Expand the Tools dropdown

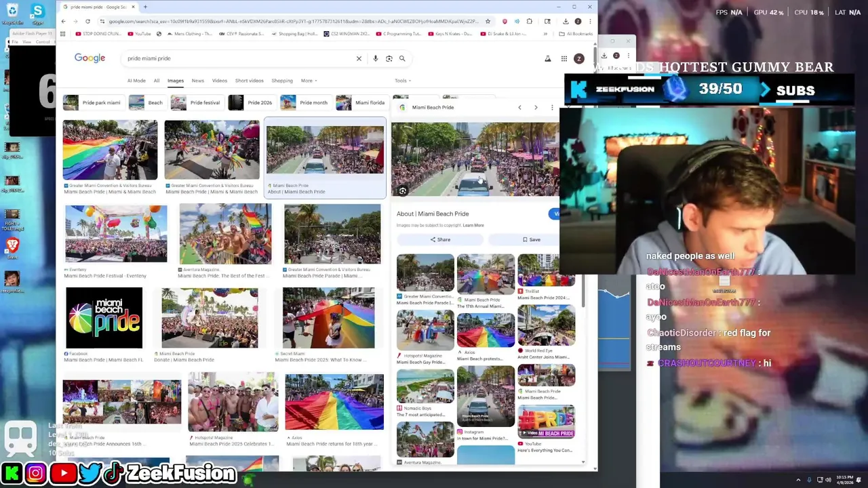(x=403, y=81)
